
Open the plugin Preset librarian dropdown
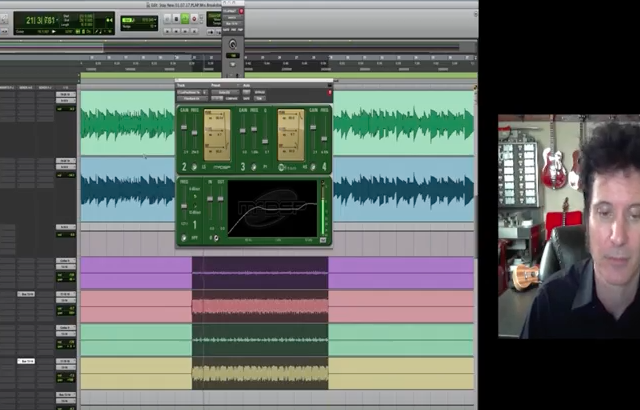225,93
